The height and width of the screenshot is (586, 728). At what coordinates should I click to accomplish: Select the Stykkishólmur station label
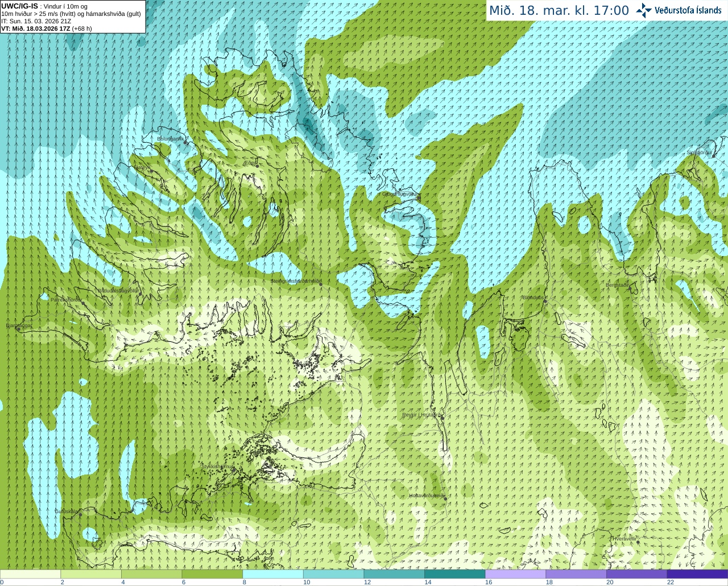coord(217,466)
